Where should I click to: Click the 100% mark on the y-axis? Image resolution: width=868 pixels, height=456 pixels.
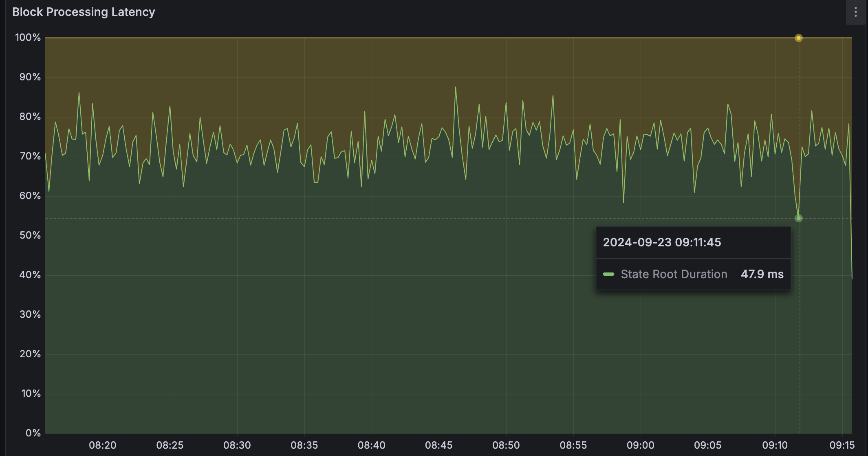pos(27,38)
